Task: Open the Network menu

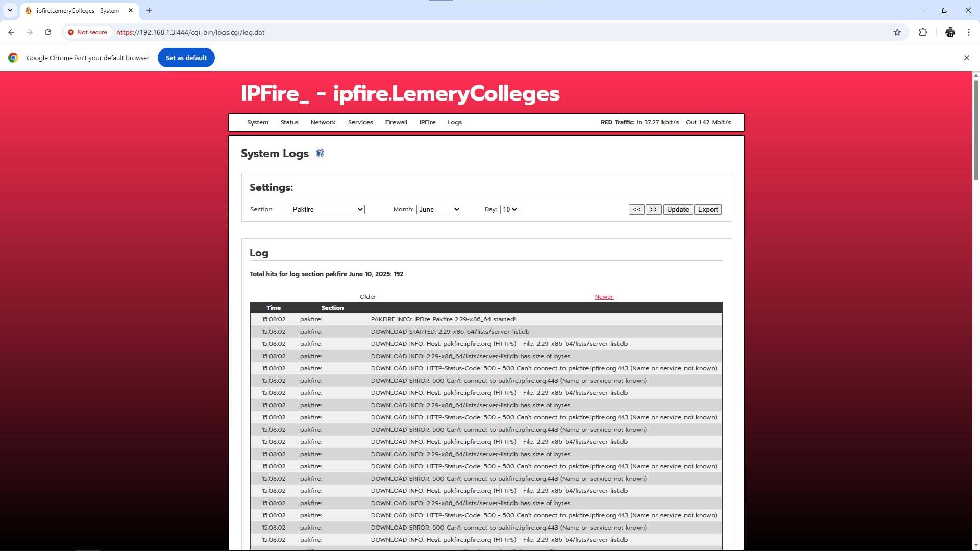Action: pos(323,122)
